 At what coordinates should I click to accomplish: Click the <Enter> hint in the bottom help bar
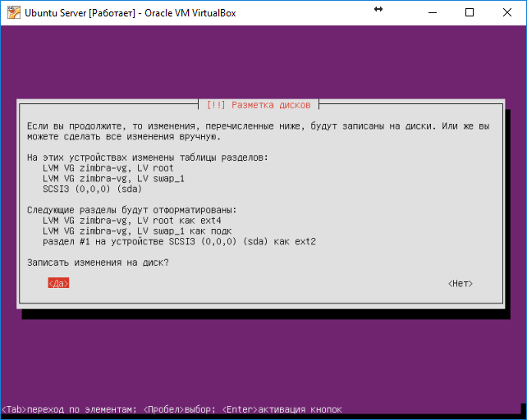[240, 409]
